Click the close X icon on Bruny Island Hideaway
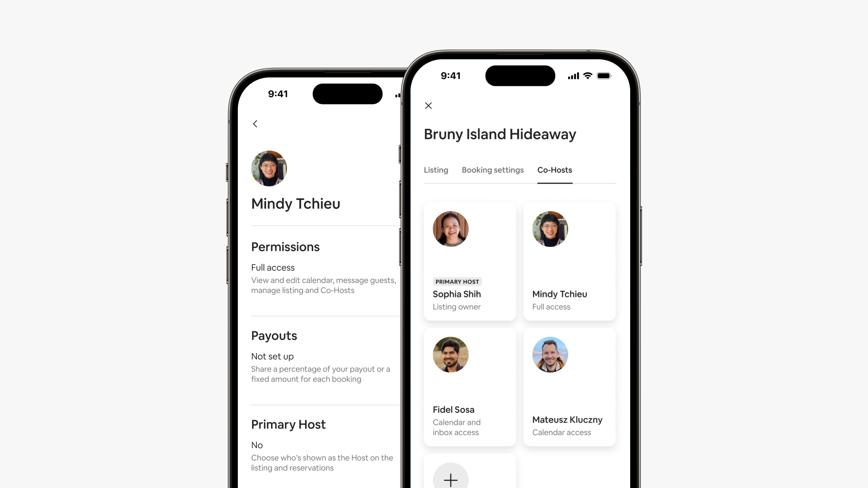The image size is (868, 488). coord(428,105)
